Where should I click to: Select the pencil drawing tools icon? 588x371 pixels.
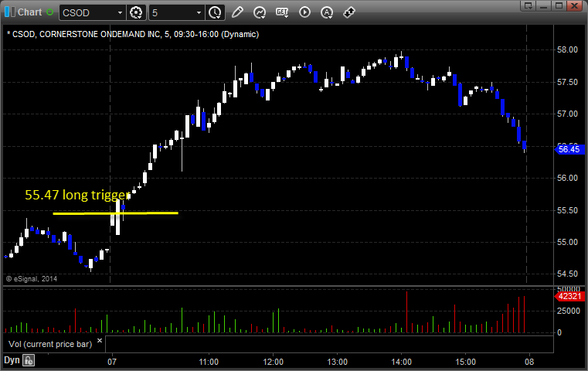(237, 12)
